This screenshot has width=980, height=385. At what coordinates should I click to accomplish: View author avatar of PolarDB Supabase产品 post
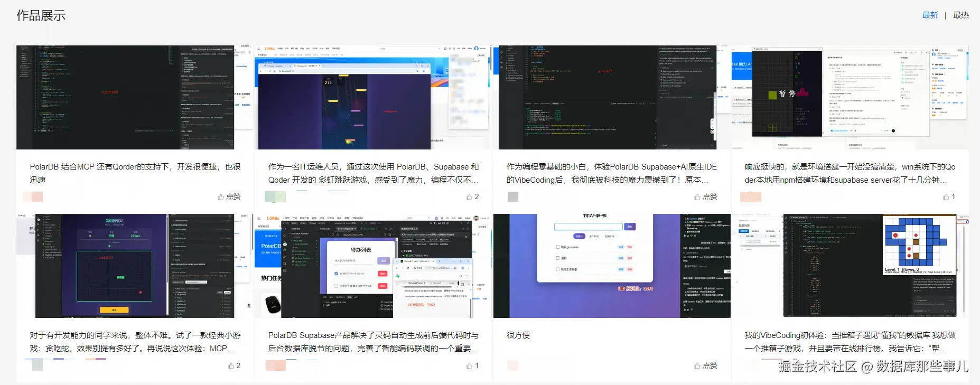[275, 365]
